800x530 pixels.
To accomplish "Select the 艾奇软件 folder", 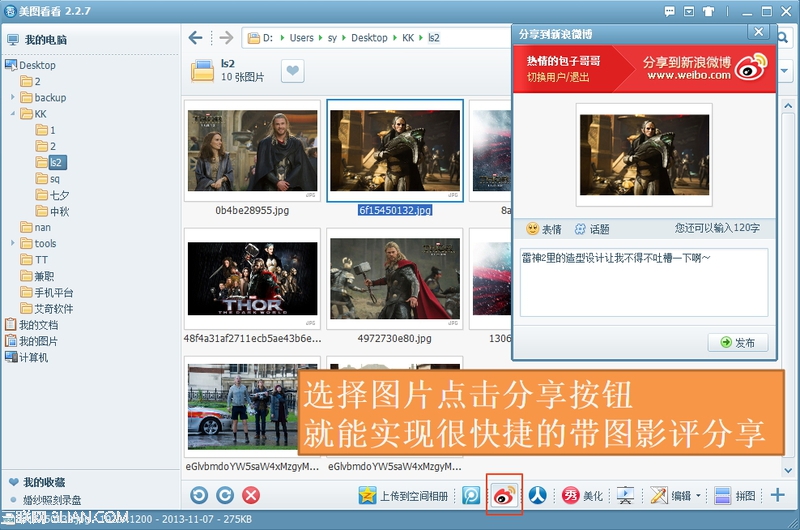I will point(46,308).
